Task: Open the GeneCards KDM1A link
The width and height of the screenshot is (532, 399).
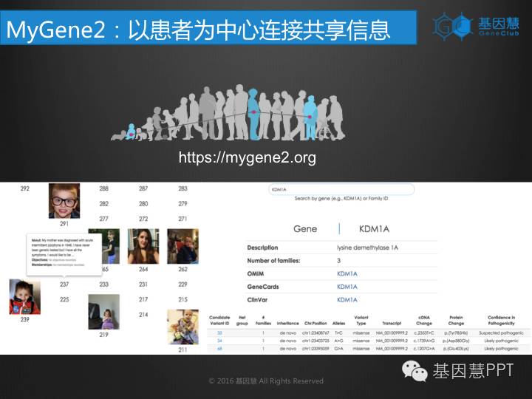Action: tap(347, 287)
